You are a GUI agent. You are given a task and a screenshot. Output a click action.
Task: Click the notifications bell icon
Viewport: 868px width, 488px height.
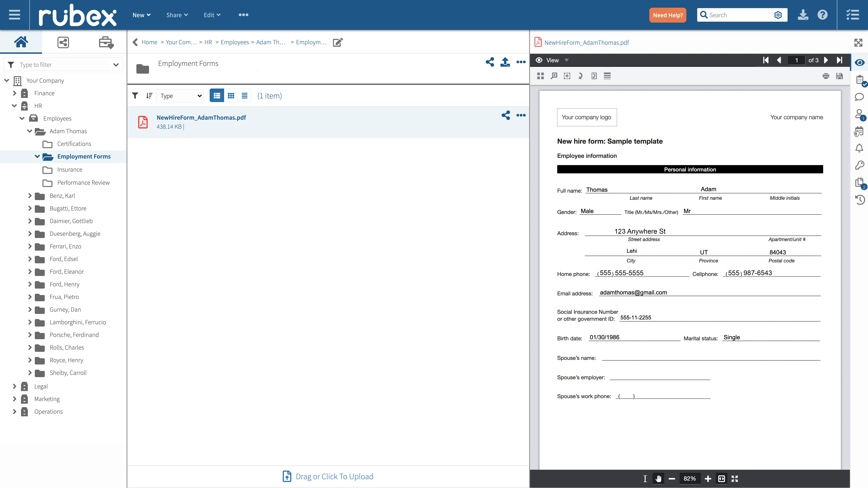(859, 148)
